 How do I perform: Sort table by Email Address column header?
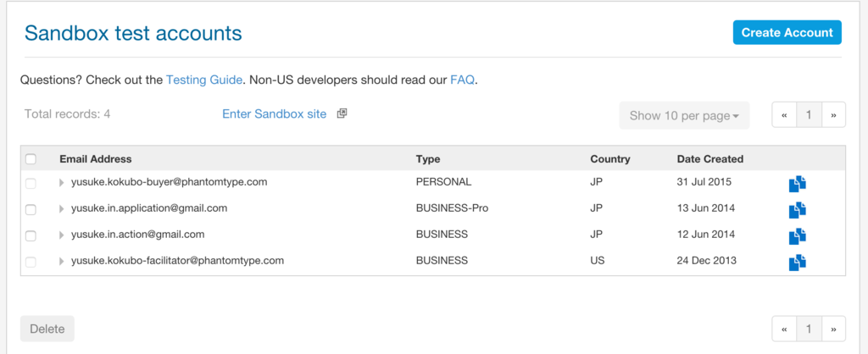click(x=95, y=159)
